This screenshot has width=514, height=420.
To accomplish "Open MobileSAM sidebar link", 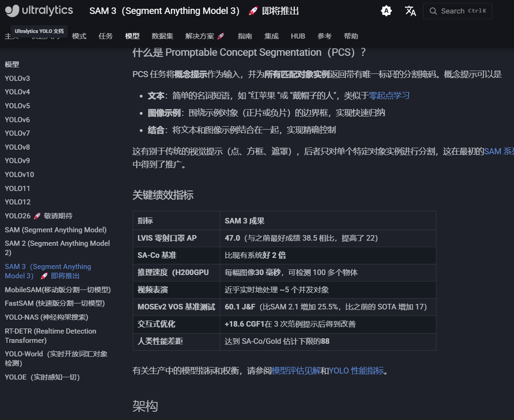I will pyautogui.click(x=58, y=290).
